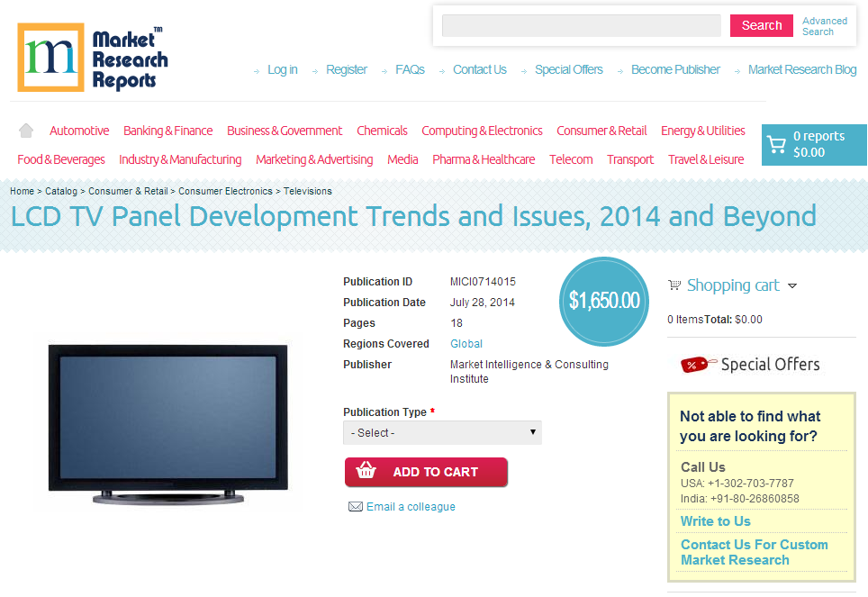Screen dimensions: 868x597
Task: Click the Market Research Reports logo
Action: pos(93,58)
